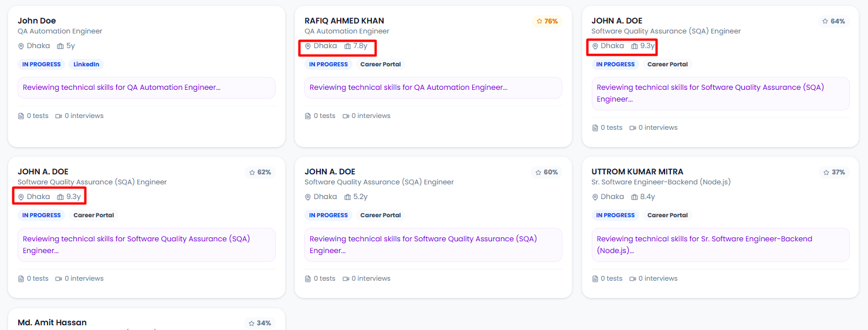Click the IN PROGRESS badge on Rafiq Ahmed Khan's card
The width and height of the screenshot is (868, 330).
328,65
